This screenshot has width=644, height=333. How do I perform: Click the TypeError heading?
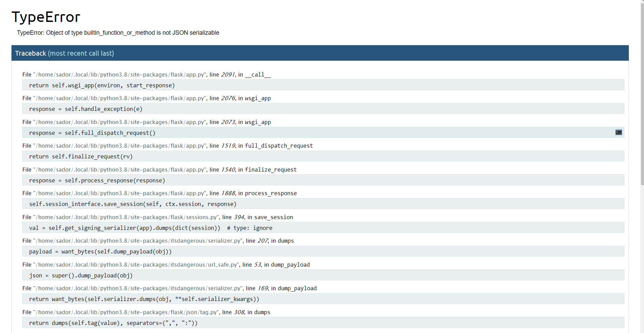[46, 17]
